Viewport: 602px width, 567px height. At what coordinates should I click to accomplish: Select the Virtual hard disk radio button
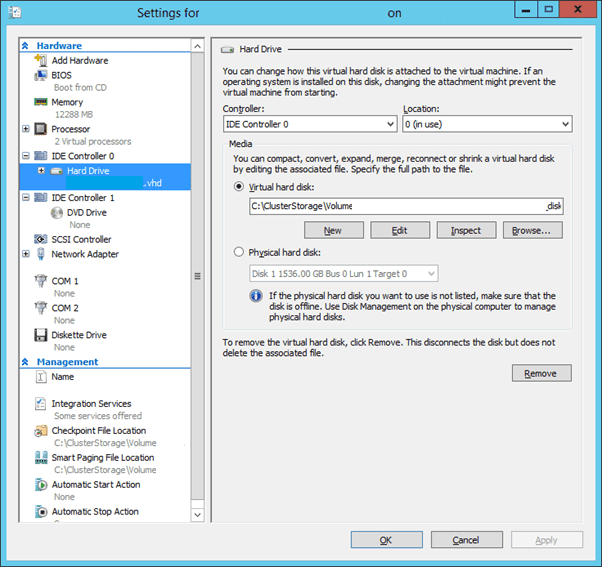click(x=239, y=187)
